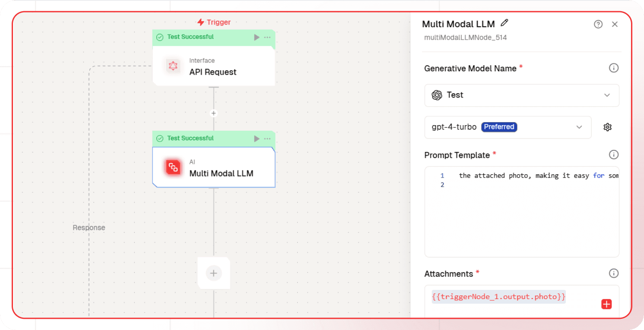Open model settings gear icon
The width and height of the screenshot is (644, 330).
(608, 127)
